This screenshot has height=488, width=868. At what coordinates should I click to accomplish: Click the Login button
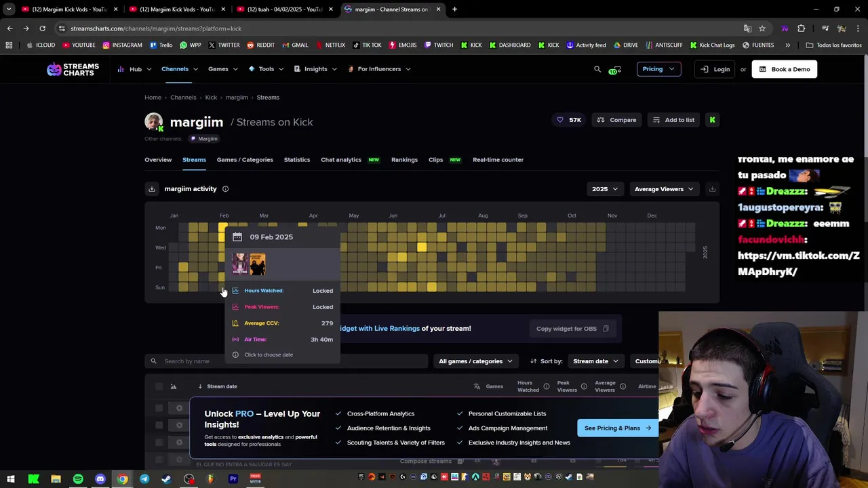(x=715, y=69)
